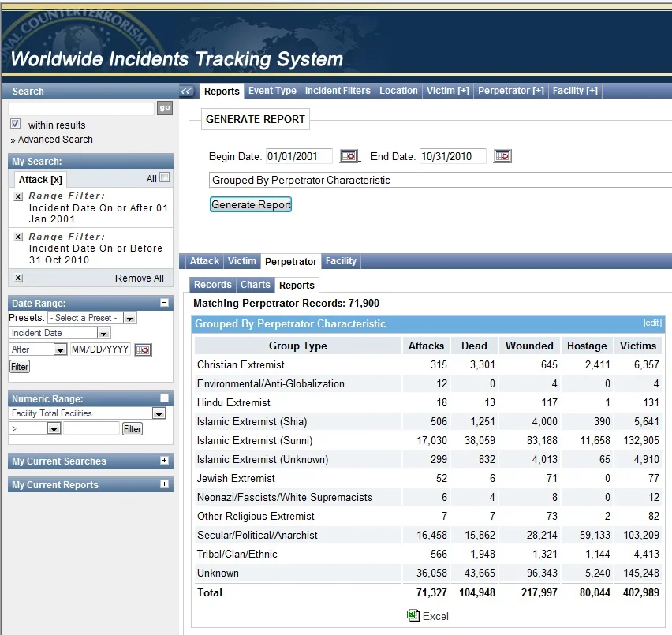This screenshot has height=635, width=672.
Task: Expand the My Current Reports panel
Action: [x=164, y=484]
